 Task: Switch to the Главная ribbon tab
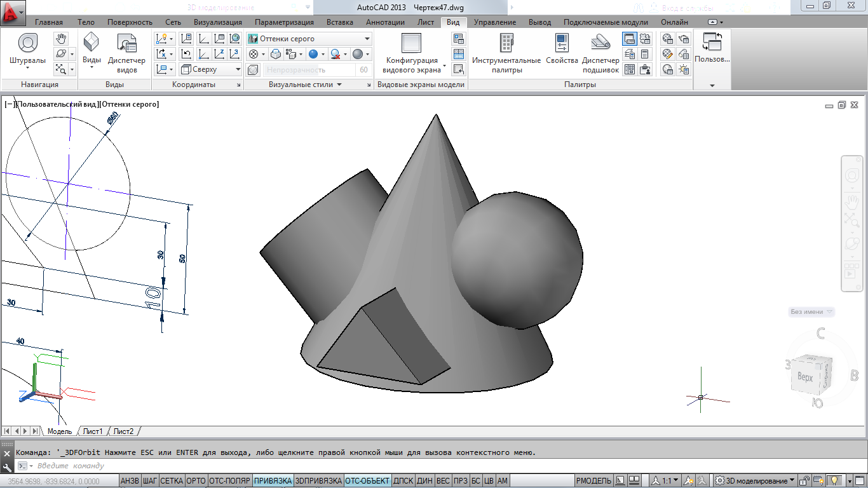[49, 22]
